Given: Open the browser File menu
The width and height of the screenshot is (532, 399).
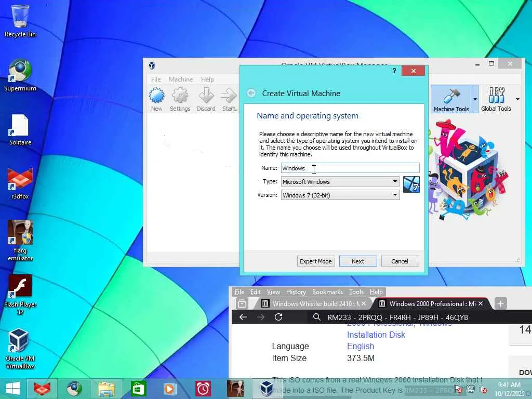Looking at the screenshot, I should point(239,292).
